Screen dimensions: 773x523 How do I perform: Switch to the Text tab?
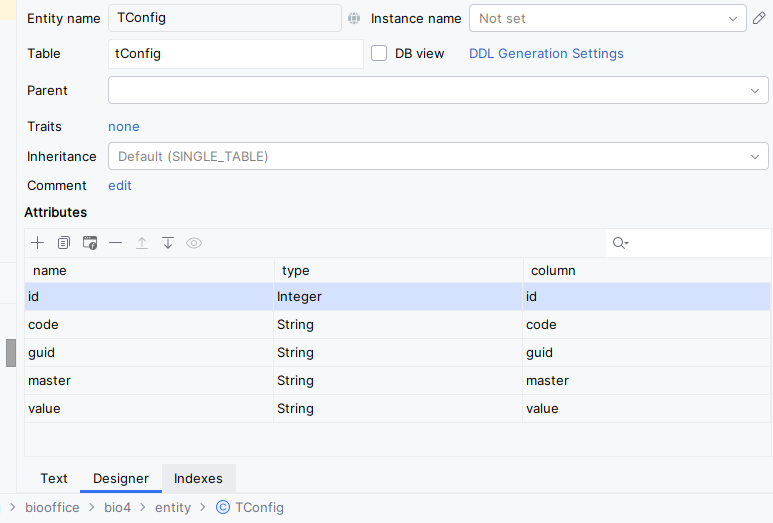click(x=54, y=479)
